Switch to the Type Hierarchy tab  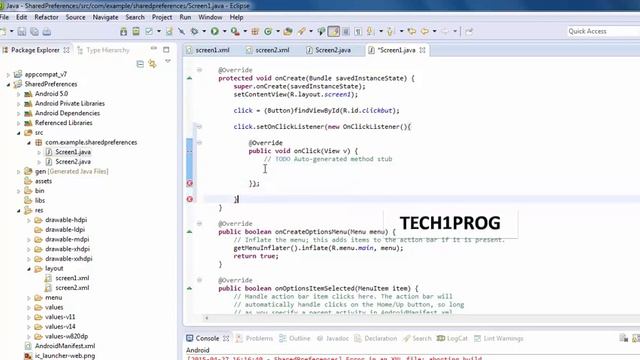coord(104,50)
